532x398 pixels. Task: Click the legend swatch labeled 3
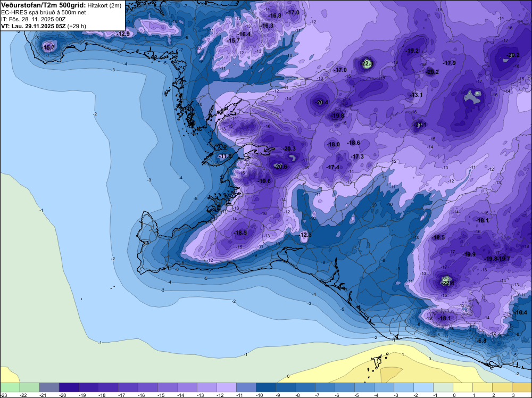click(x=521, y=387)
